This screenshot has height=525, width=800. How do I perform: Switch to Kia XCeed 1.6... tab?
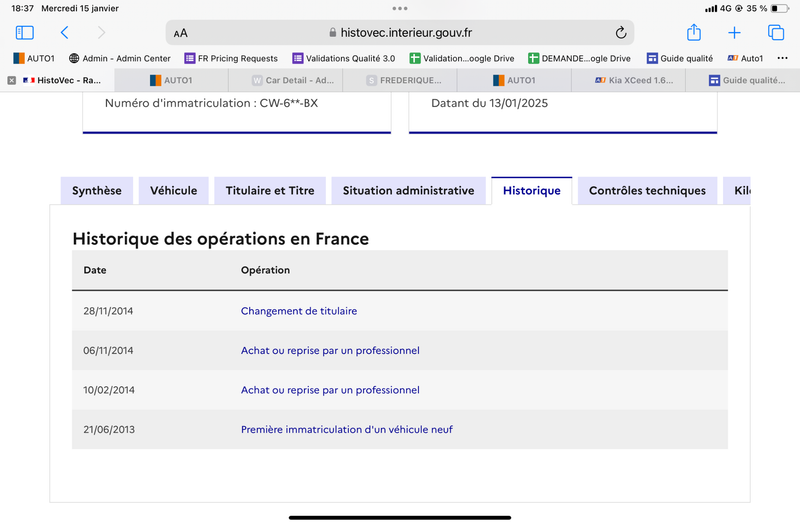pos(629,80)
